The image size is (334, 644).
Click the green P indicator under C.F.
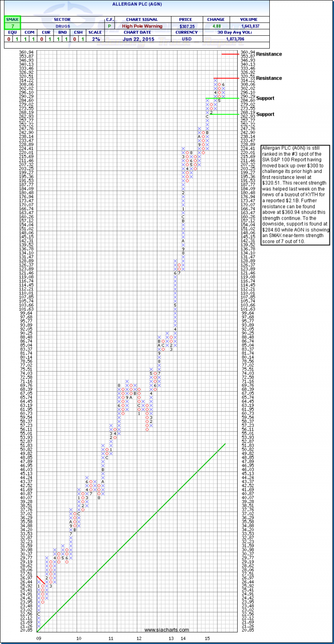[110, 27]
